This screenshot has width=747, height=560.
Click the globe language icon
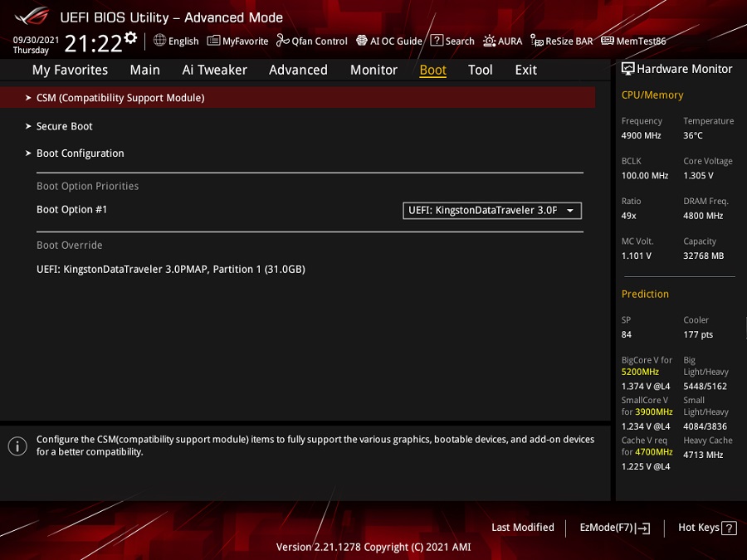159,41
